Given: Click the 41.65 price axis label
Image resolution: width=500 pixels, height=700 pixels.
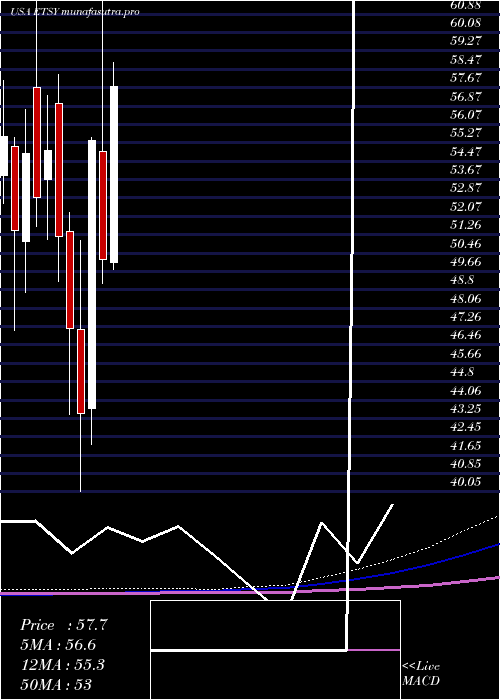Looking at the screenshot, I should coord(466,446).
